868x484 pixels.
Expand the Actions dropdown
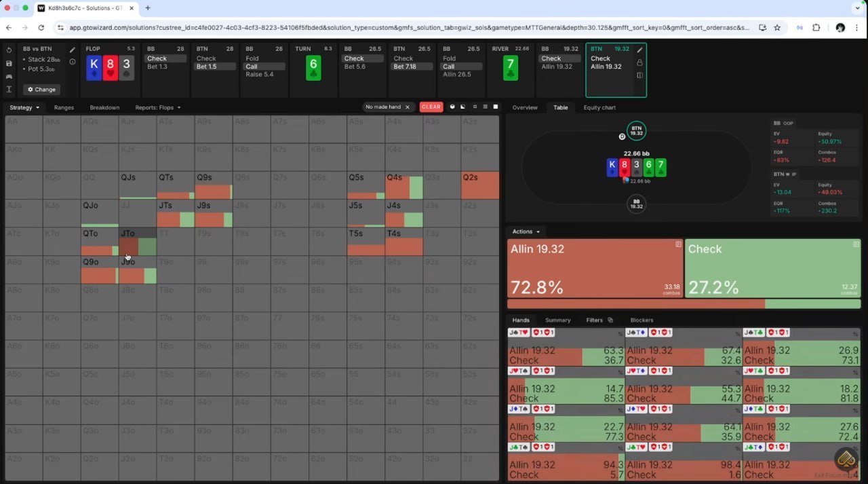pyautogui.click(x=526, y=231)
